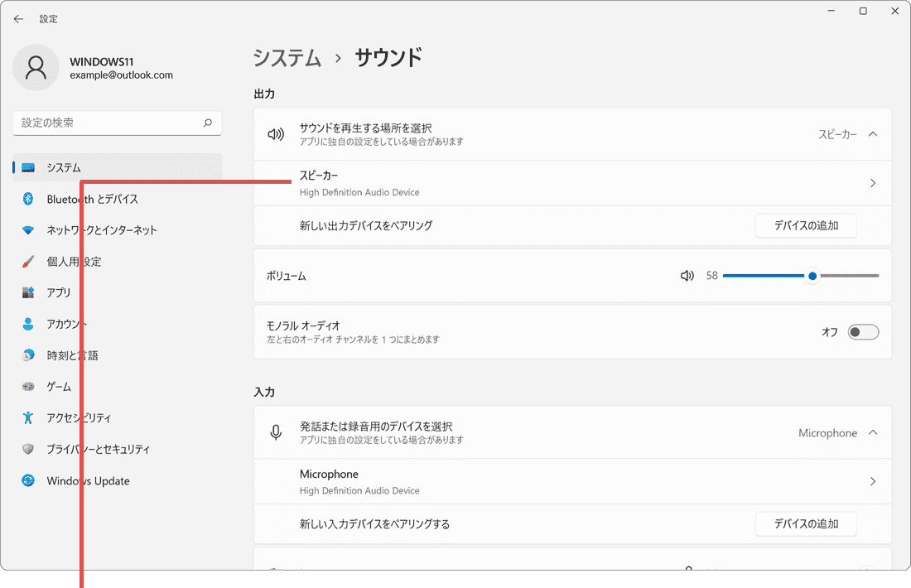911x588 pixels.
Task: Click デバイスの追加 for input devices
Action: (805, 523)
